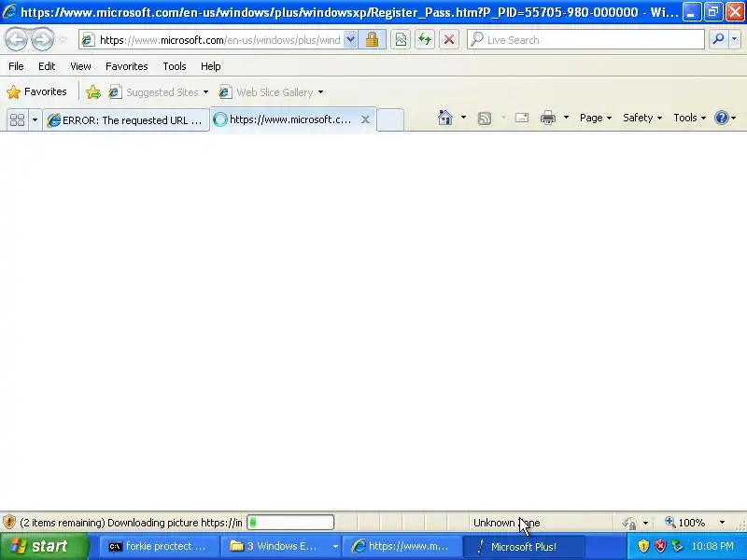747x560 pixels.
Task: Open the Edit menu
Action: (x=47, y=66)
